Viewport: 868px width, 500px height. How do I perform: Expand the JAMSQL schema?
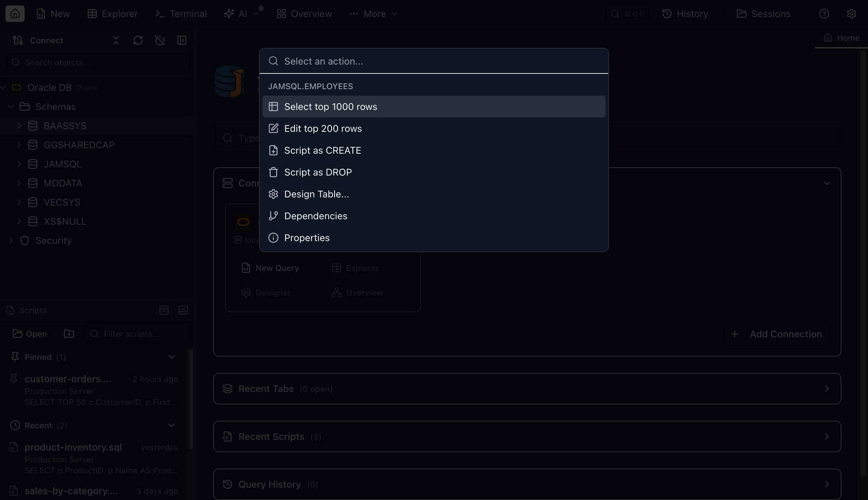click(x=19, y=164)
